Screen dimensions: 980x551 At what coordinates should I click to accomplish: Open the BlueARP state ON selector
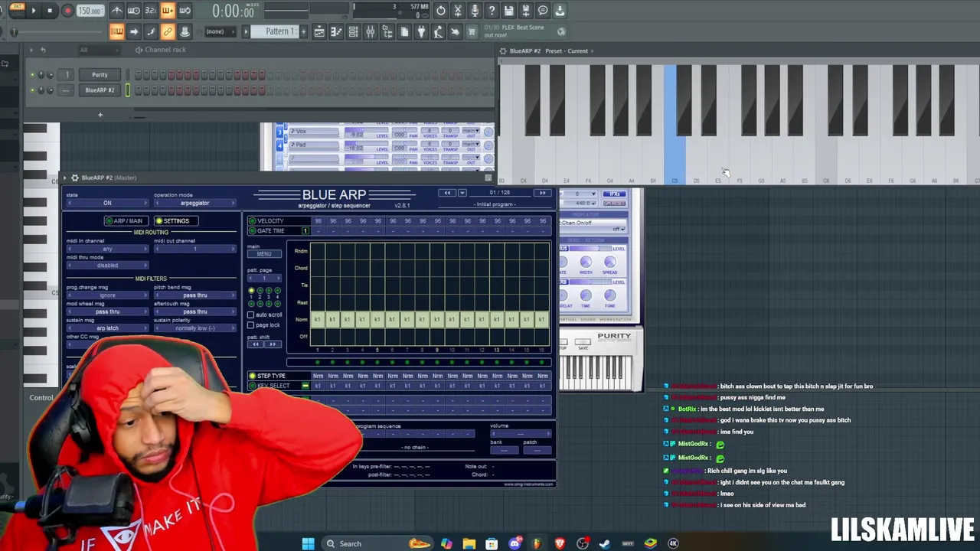coord(107,203)
